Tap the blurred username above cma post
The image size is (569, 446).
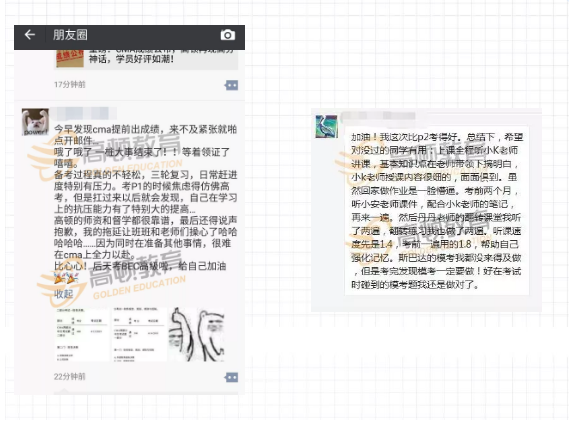pyautogui.click(x=83, y=113)
